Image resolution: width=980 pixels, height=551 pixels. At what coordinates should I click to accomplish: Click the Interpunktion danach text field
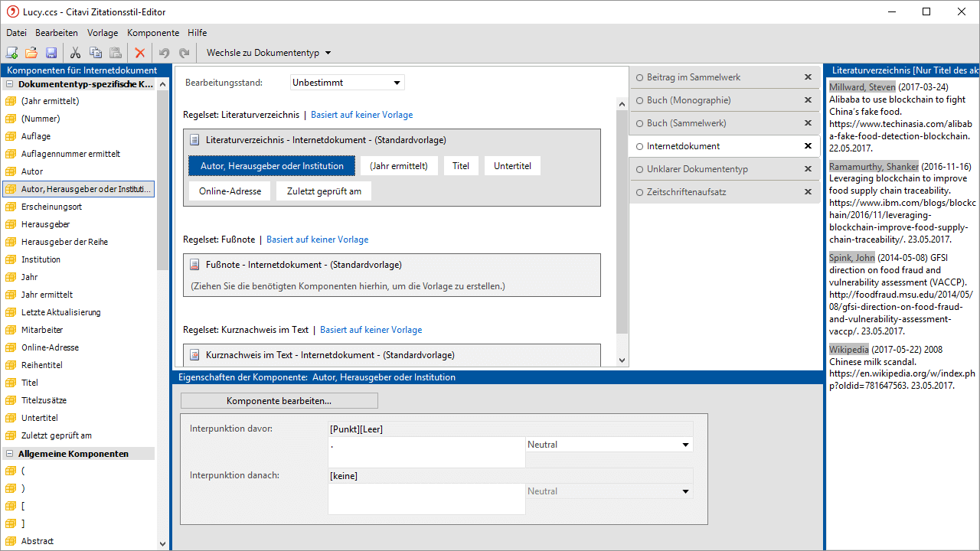(x=426, y=498)
